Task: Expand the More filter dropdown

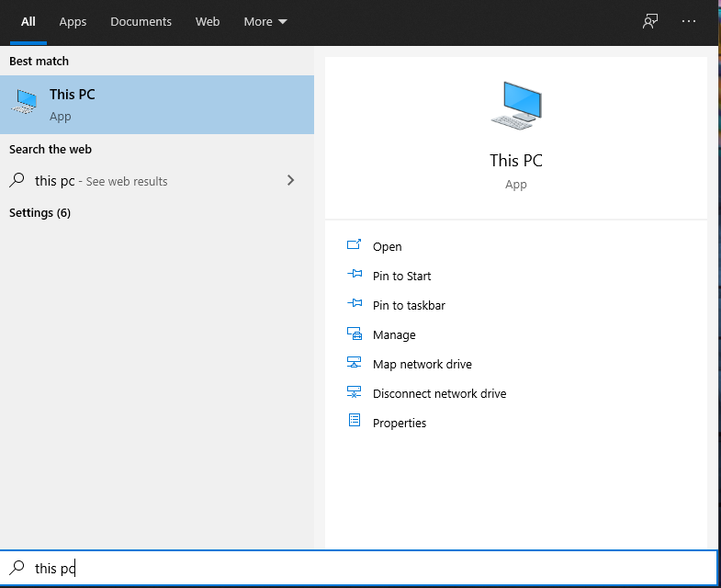Action: [265, 22]
